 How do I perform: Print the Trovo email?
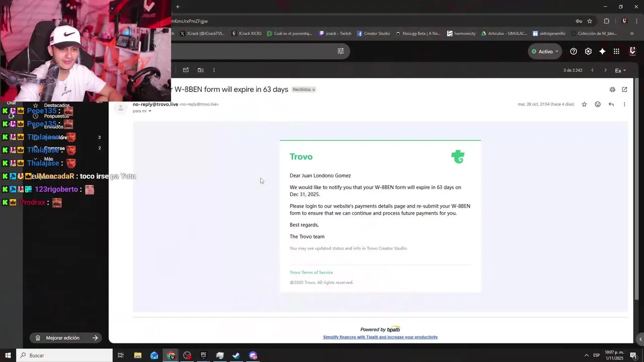pos(612,89)
